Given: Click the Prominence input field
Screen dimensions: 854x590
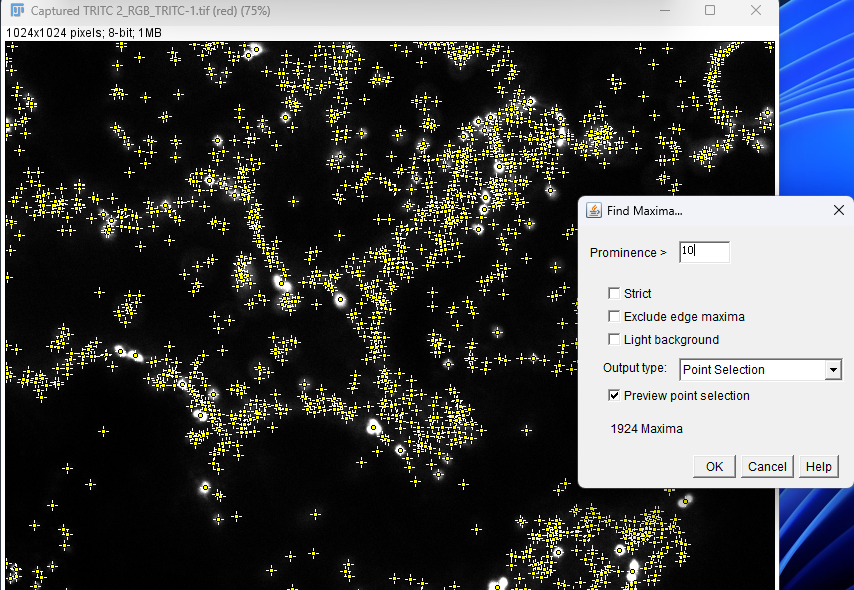Looking at the screenshot, I should (704, 252).
